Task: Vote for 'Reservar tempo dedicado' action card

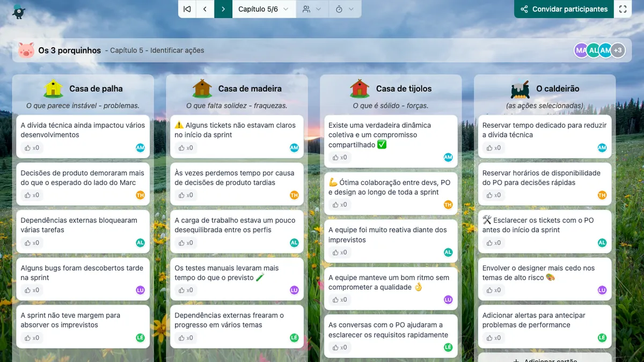Action: tap(494, 148)
